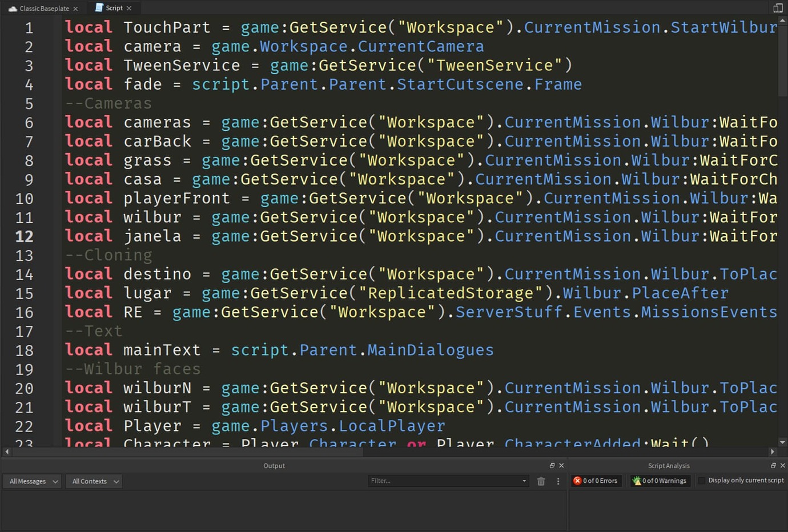Image resolution: width=788 pixels, height=532 pixels.
Task: Click the 0 of 0 Warnings button
Action: point(660,481)
